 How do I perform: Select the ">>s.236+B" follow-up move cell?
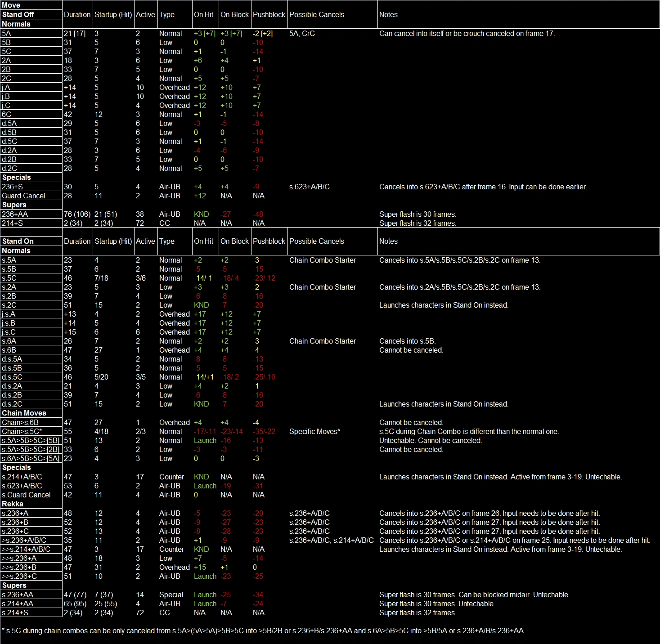pos(31,567)
